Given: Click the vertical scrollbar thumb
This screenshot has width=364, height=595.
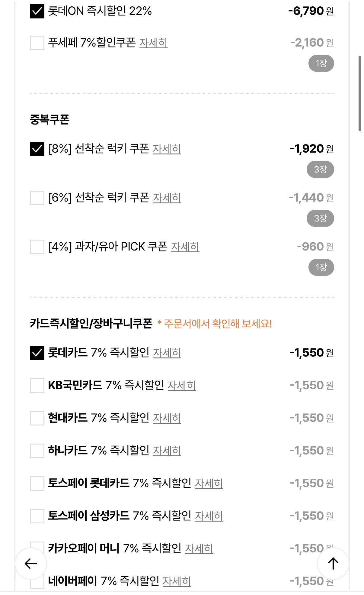Looking at the screenshot, I should point(359,93).
